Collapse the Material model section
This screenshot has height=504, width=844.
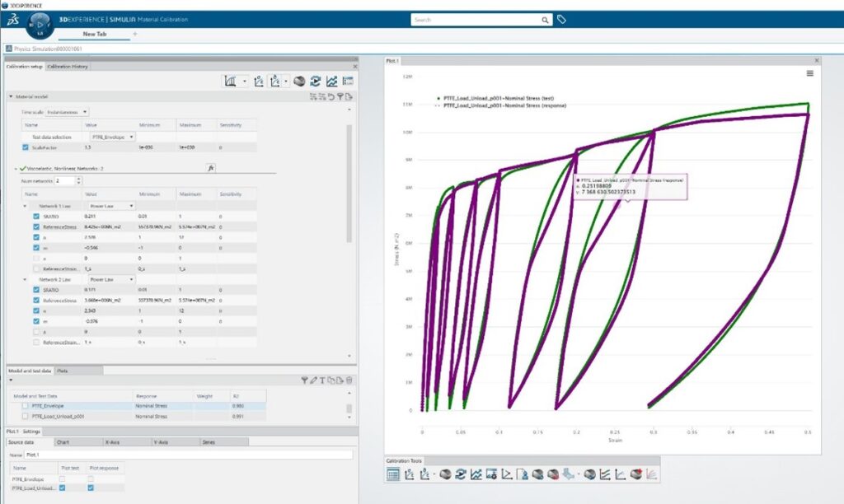click(11, 96)
